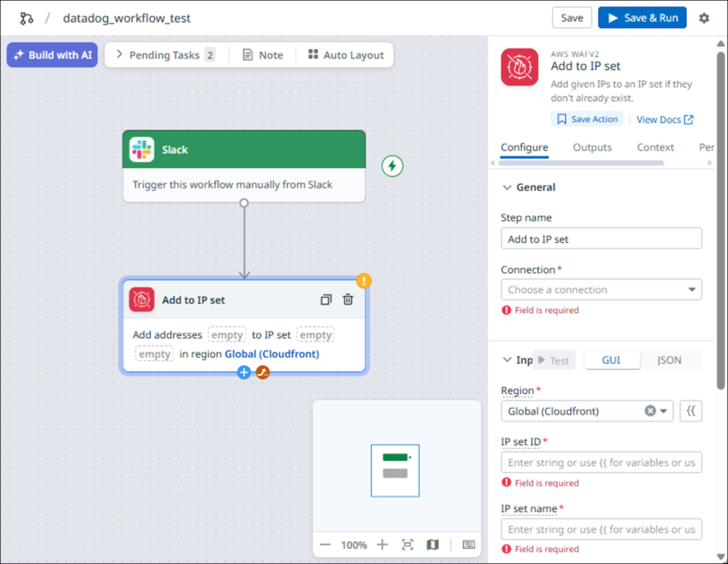Click the tab horizontal scrollbar

coord(582,163)
